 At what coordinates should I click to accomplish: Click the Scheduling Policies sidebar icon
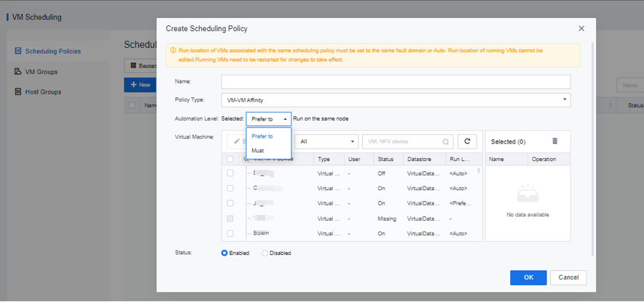[x=17, y=52]
